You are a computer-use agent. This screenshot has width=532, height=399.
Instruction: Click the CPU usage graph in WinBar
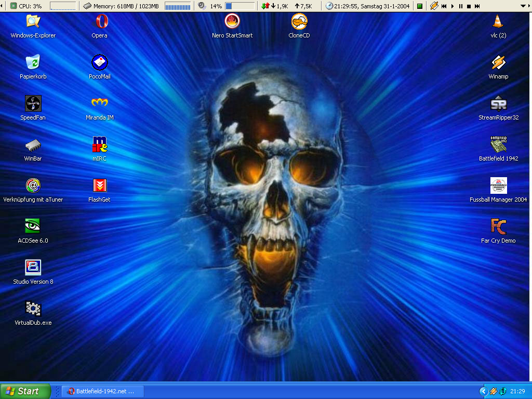pos(63,6)
